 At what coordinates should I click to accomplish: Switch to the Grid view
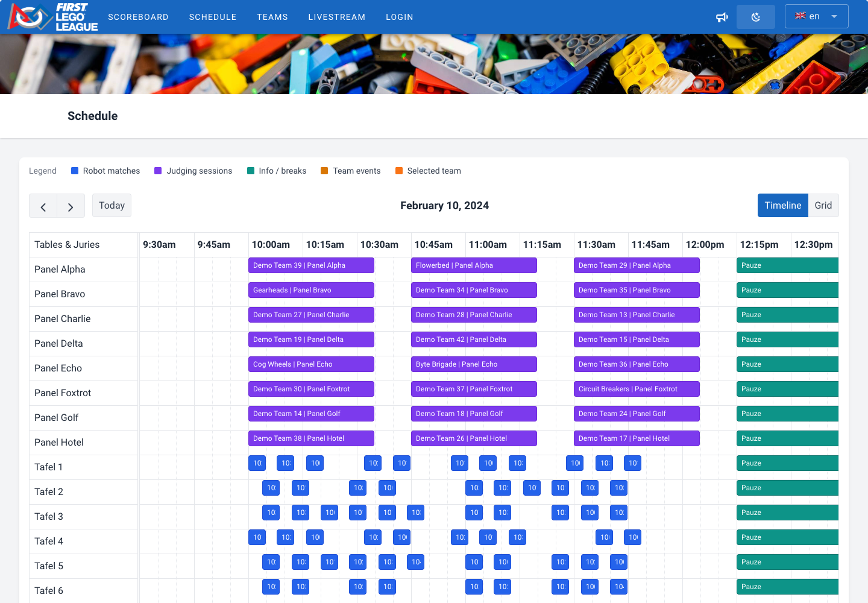823,206
